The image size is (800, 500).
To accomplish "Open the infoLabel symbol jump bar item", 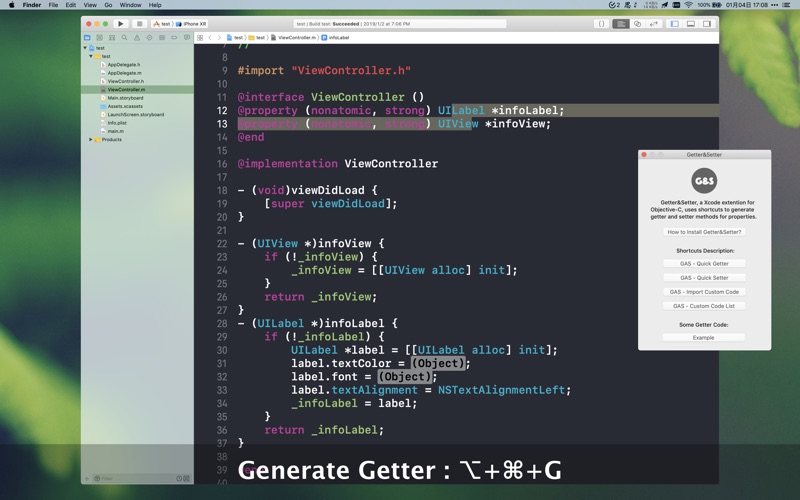I will (x=335, y=37).
